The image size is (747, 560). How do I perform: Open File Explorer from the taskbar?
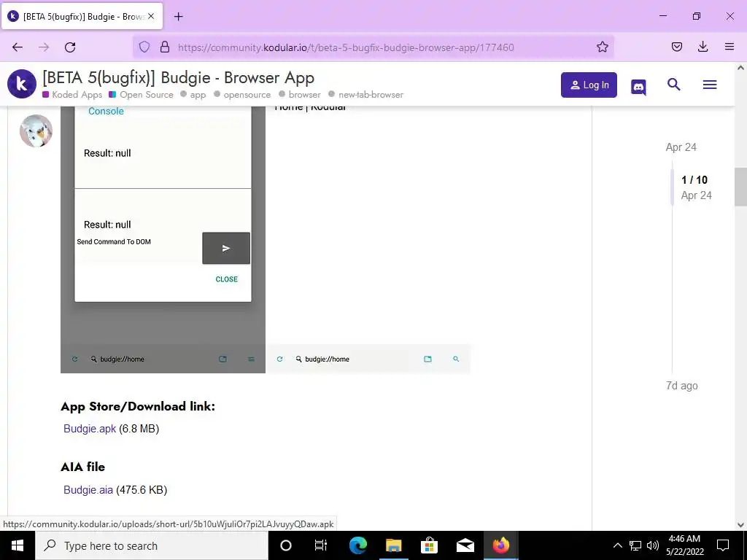pyautogui.click(x=393, y=545)
